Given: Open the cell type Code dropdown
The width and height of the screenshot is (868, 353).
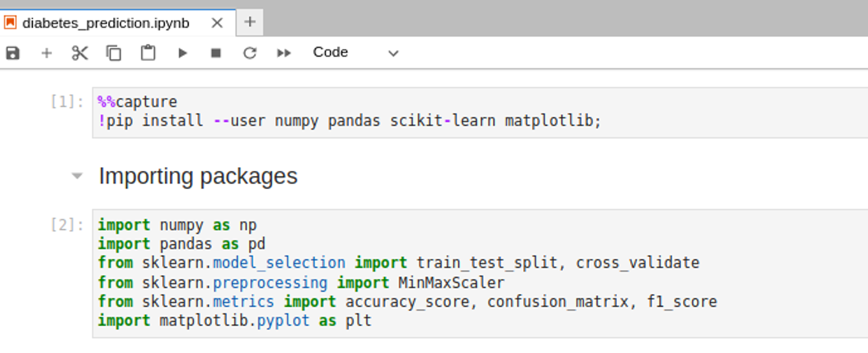Looking at the screenshot, I should (355, 53).
